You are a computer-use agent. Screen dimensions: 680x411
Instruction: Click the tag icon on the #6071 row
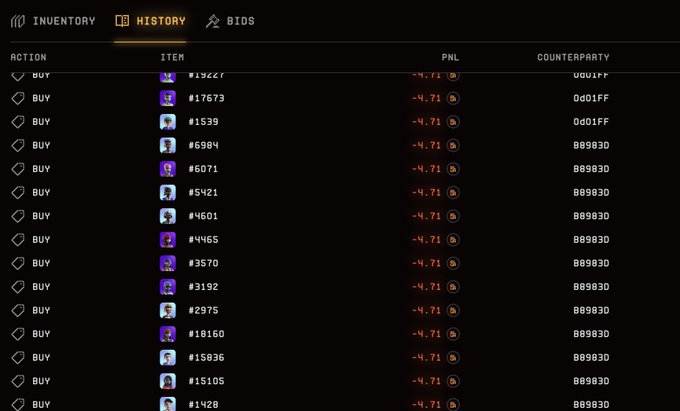(x=18, y=169)
